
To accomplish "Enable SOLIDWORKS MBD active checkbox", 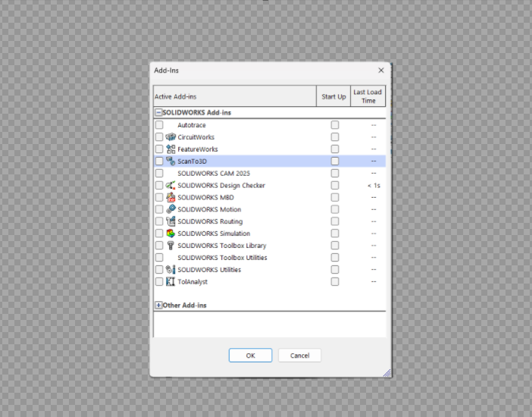I will (159, 197).
